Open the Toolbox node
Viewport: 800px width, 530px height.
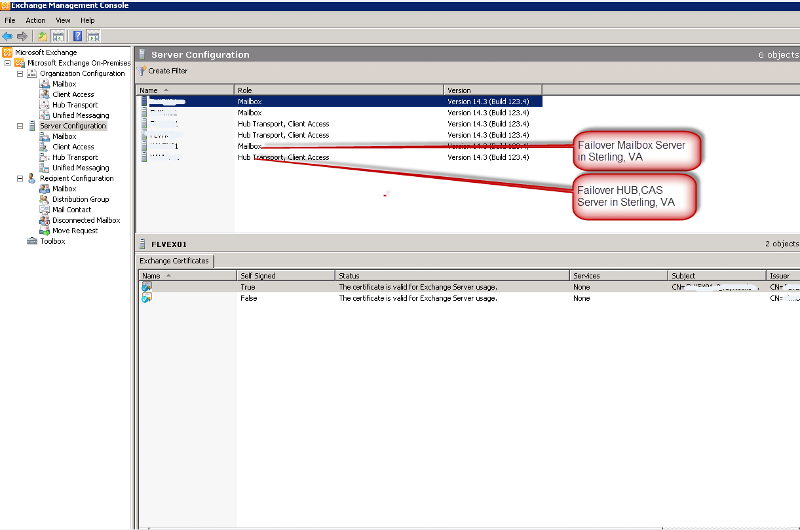[x=53, y=241]
